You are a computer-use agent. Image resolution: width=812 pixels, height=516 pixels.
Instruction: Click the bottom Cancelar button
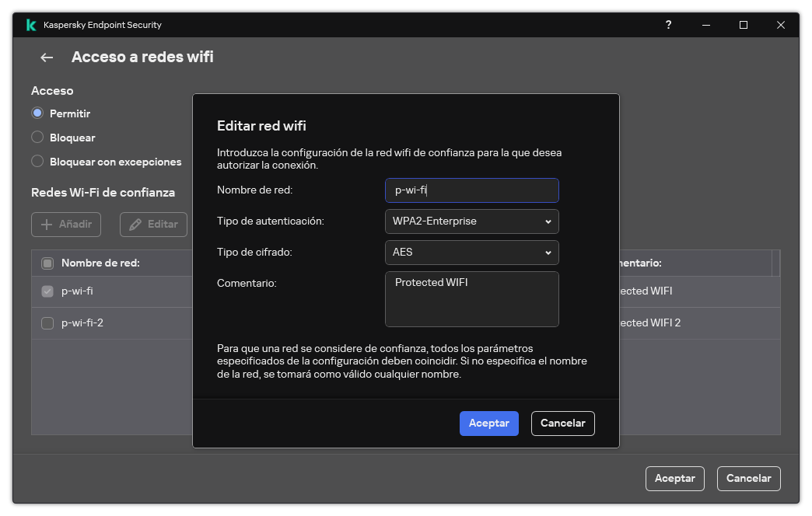point(748,479)
